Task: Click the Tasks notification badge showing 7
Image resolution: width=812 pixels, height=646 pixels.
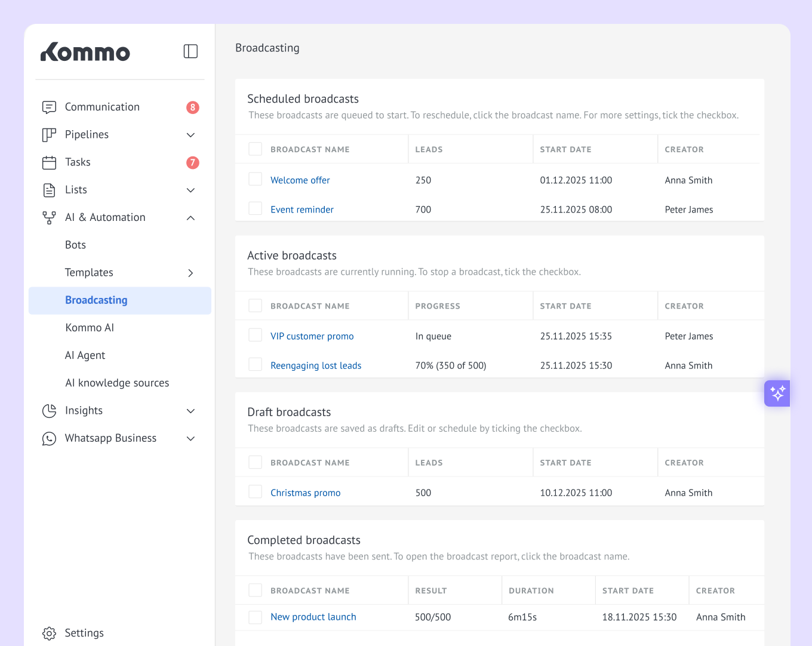Action: coord(192,162)
